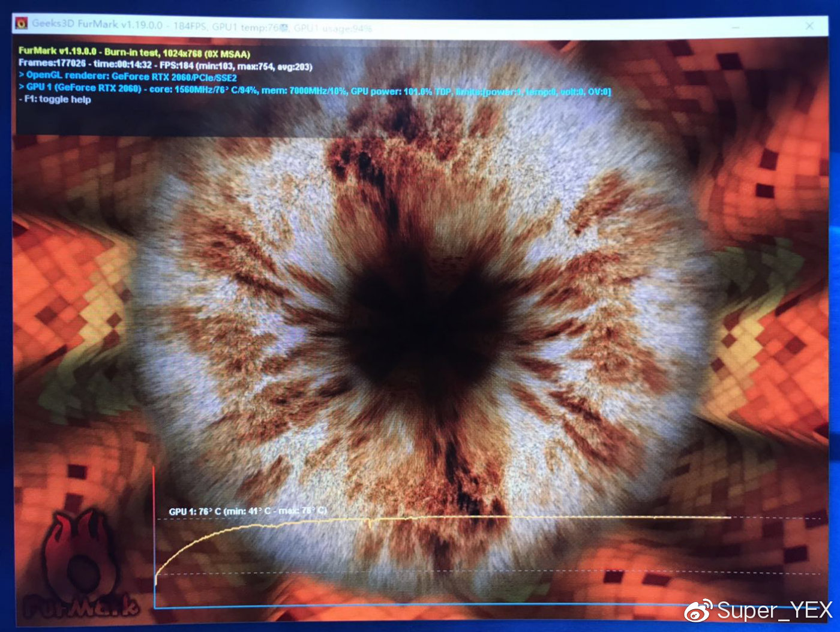The image size is (840, 632).
Task: Click the lower dashed line on the graph
Action: click(480, 573)
